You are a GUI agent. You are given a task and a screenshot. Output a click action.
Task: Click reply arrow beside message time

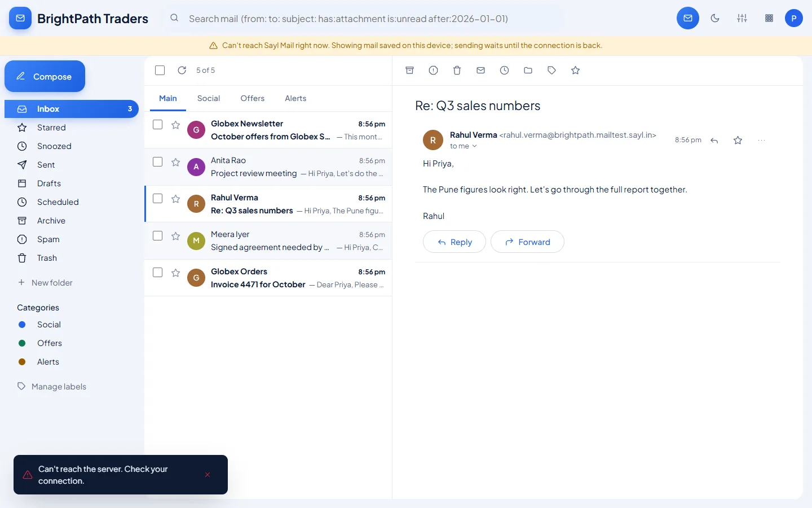click(x=714, y=141)
